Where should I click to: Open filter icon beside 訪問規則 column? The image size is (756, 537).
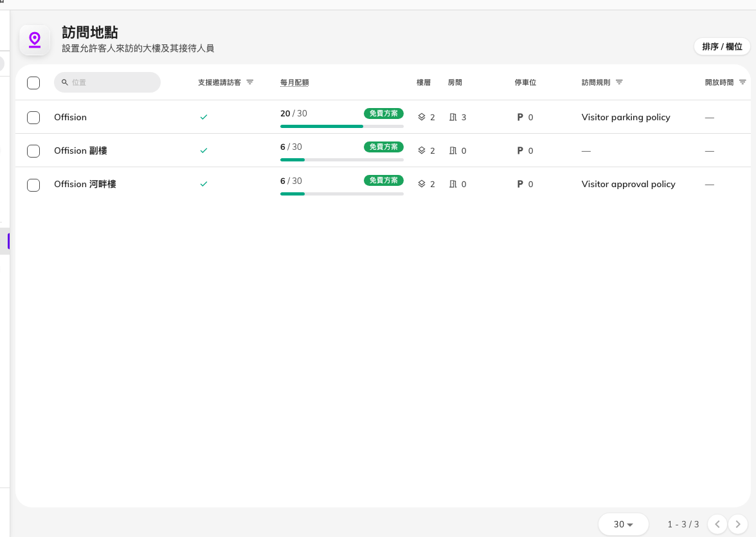(x=619, y=82)
